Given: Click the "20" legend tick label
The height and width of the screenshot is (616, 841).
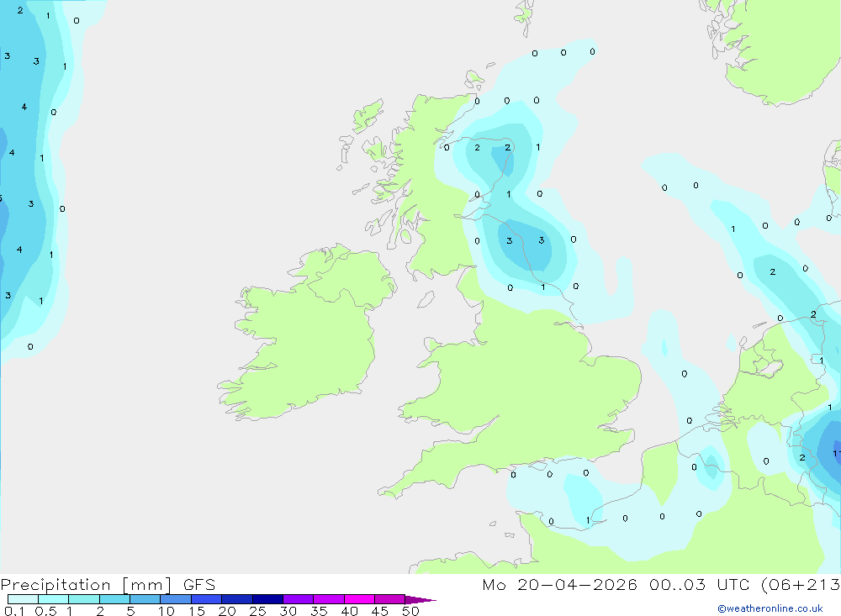Looking at the screenshot, I should tap(227, 611).
